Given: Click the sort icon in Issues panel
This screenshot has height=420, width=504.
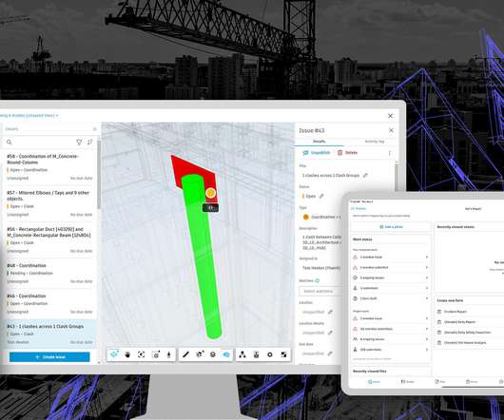Looking at the screenshot, I should (x=89, y=142).
